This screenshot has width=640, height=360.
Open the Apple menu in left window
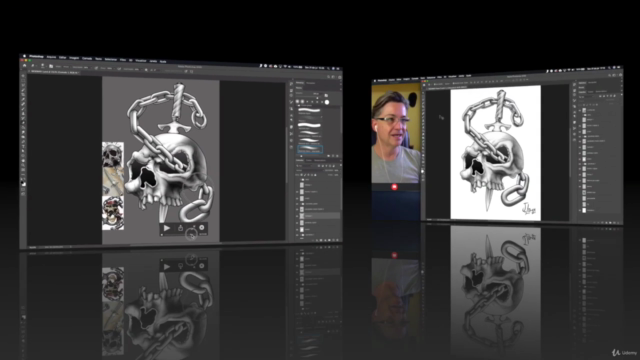pos(24,56)
